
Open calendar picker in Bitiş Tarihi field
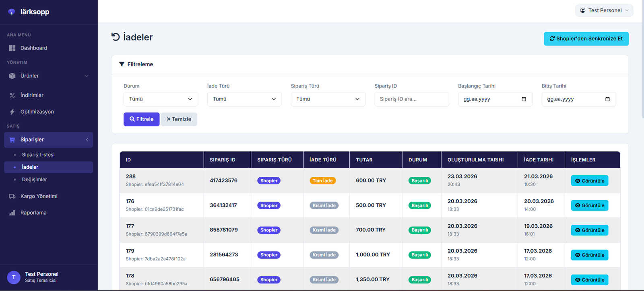(x=607, y=99)
